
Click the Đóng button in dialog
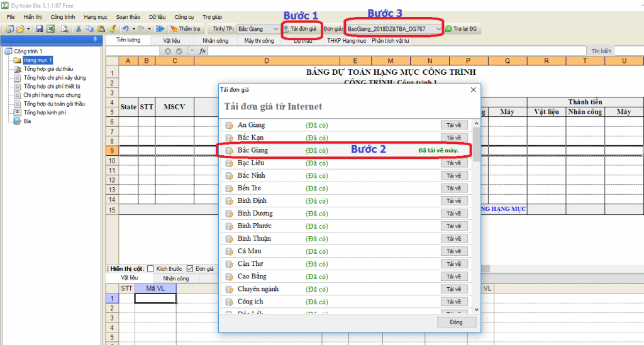click(455, 322)
